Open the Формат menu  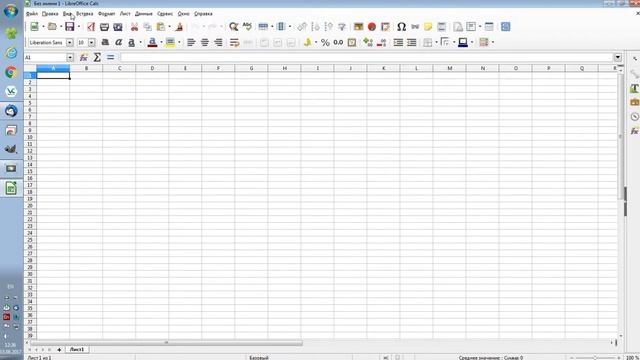point(107,13)
